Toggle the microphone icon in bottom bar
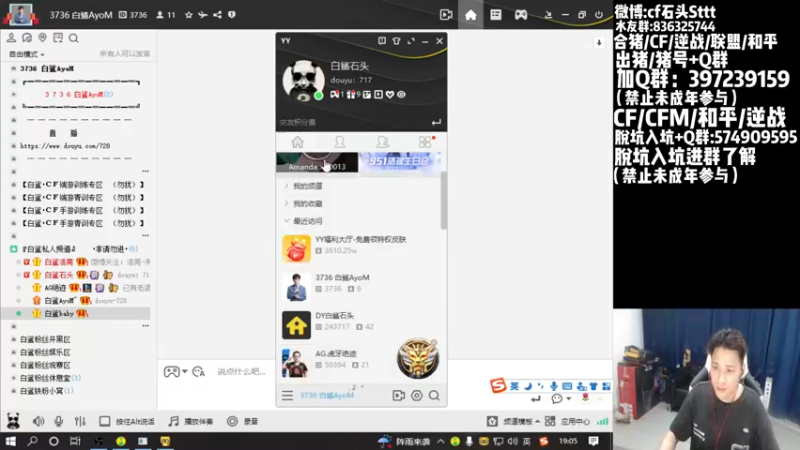 coord(59,421)
